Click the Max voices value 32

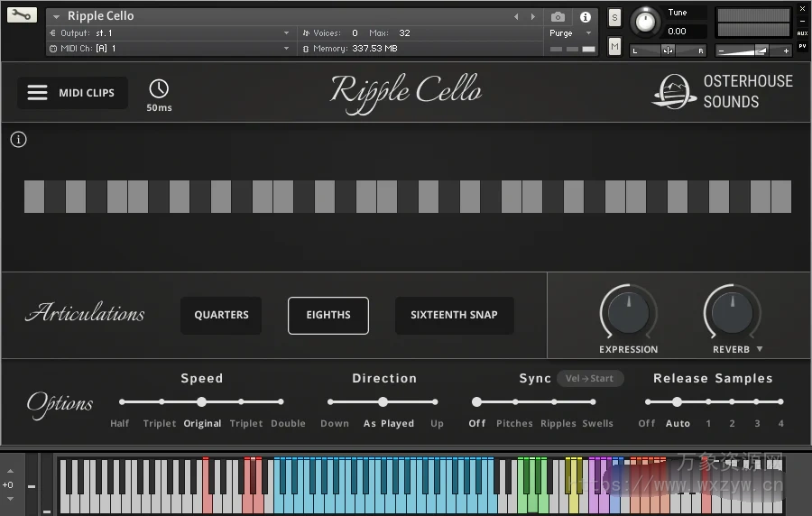pos(404,33)
